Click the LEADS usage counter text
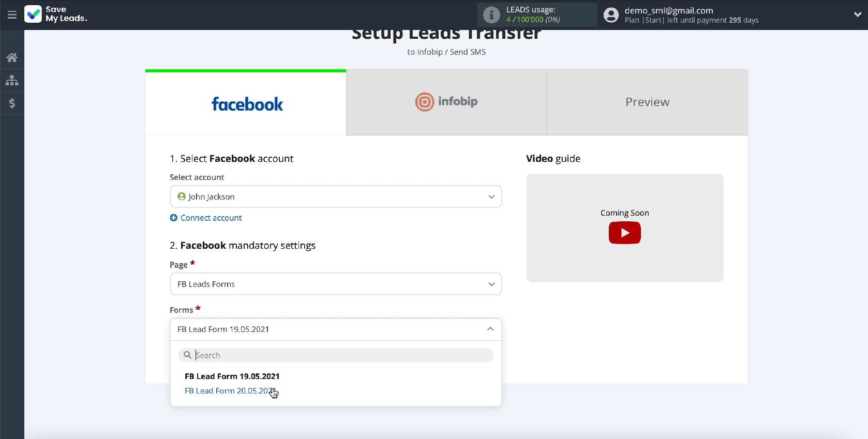Screen dimensions: 868x439 533,20
